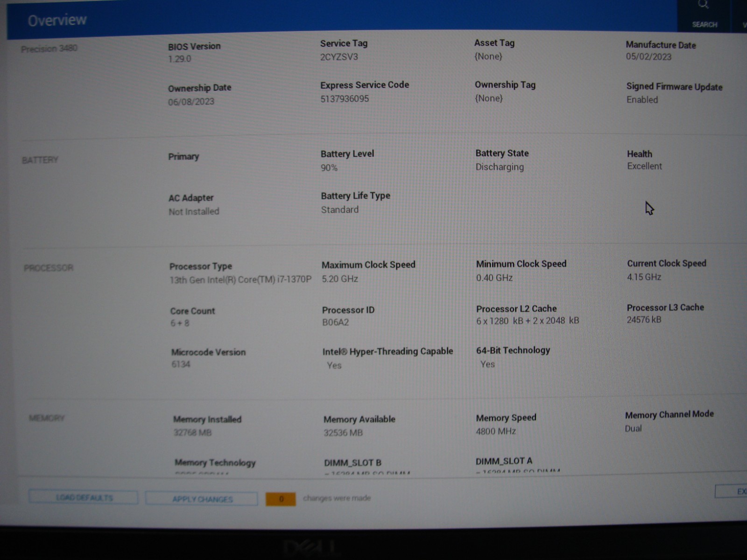Select the DIMM_SLOT A label
The height and width of the screenshot is (560, 747).
pos(504,461)
